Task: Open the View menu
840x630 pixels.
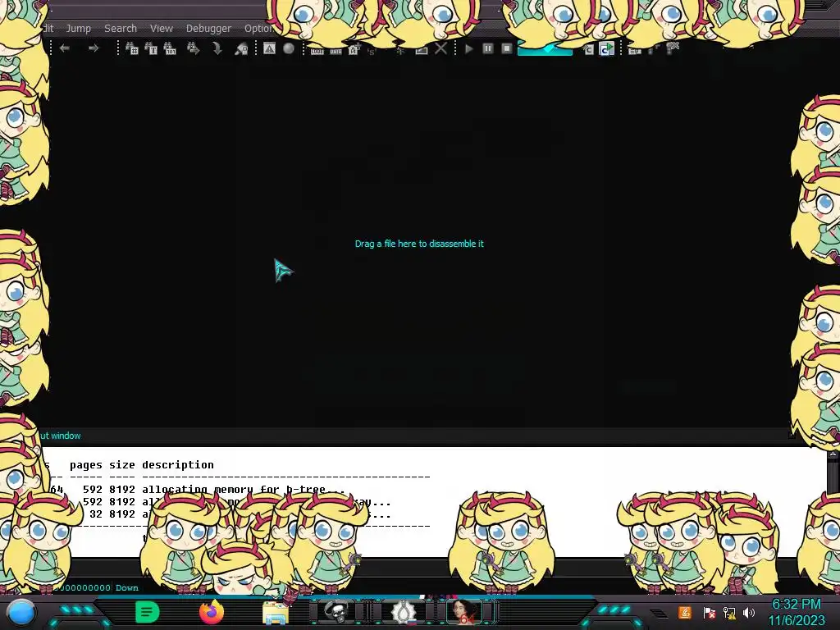Action: tap(162, 29)
